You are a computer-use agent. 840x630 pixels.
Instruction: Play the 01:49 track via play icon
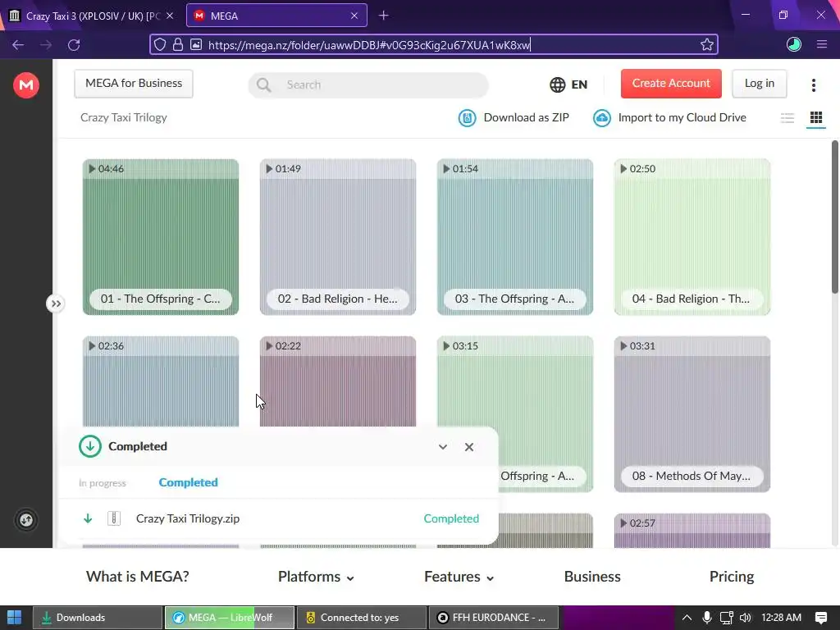(x=269, y=169)
